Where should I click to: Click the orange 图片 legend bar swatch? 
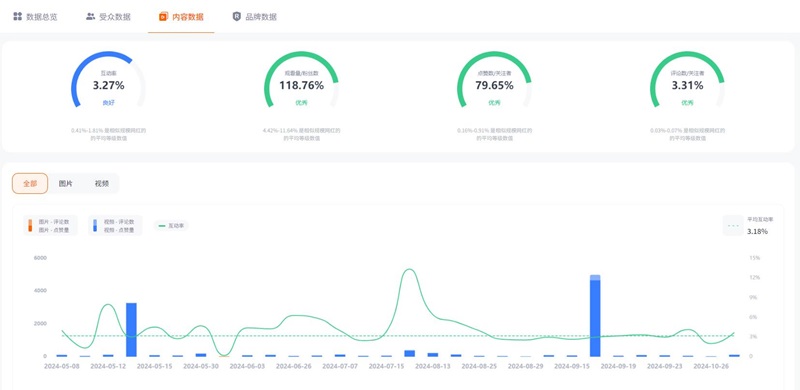click(30, 226)
